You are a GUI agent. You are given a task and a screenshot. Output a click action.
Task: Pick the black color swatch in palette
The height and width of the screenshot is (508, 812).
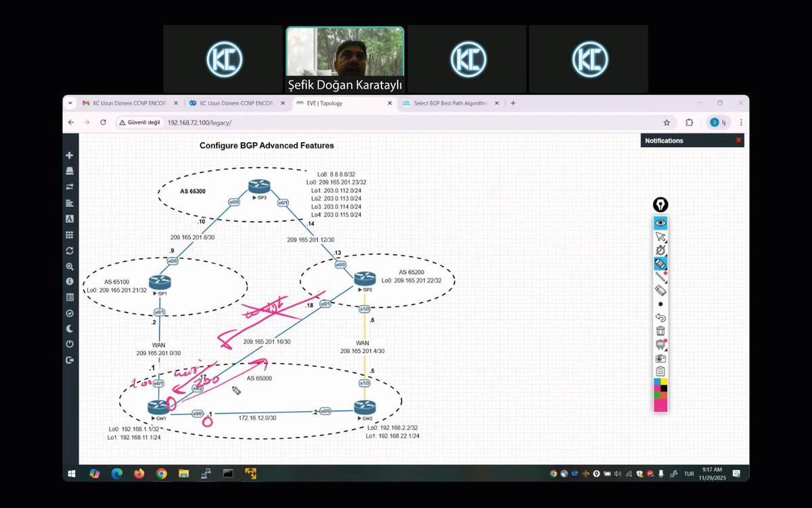click(x=664, y=389)
